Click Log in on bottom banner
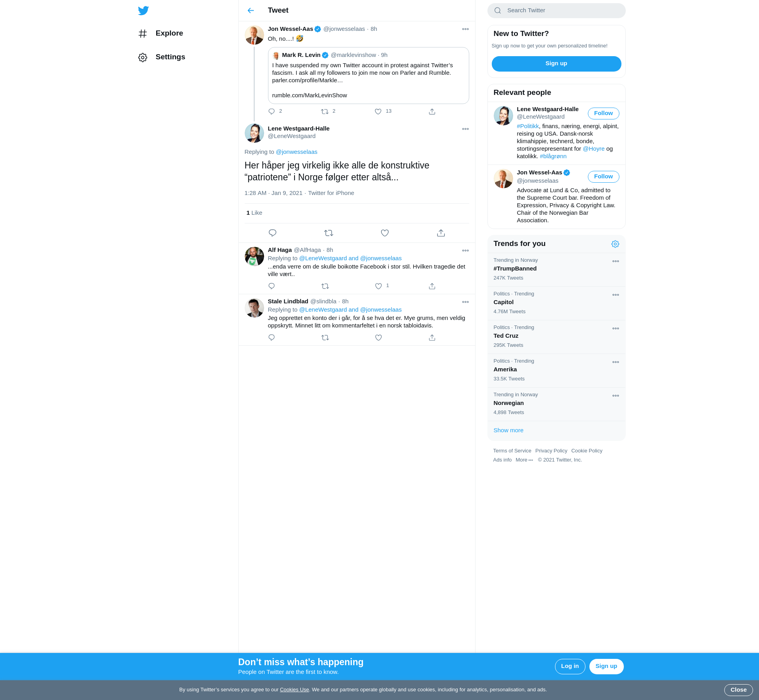Image resolution: width=759 pixels, height=700 pixels. click(570, 666)
